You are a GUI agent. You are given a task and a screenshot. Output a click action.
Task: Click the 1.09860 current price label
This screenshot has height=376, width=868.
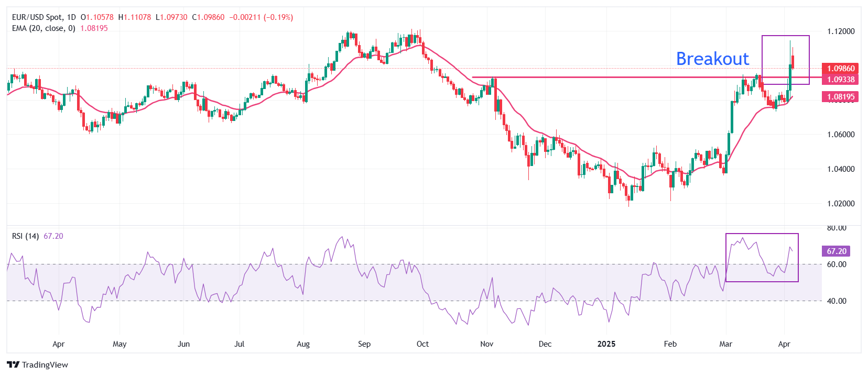pyautogui.click(x=840, y=69)
